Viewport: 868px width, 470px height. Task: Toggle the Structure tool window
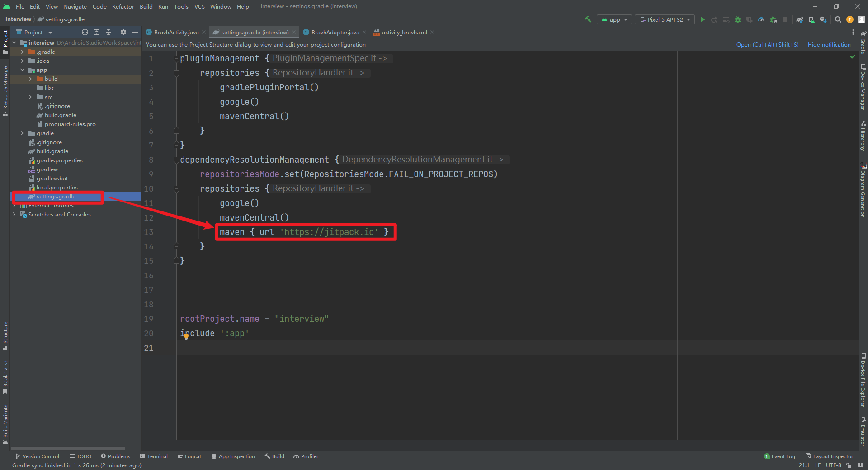coord(5,335)
